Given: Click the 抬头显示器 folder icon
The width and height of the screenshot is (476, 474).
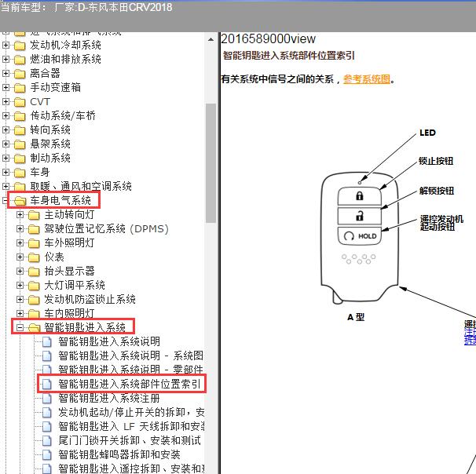Looking at the screenshot, I should click(x=34, y=272).
